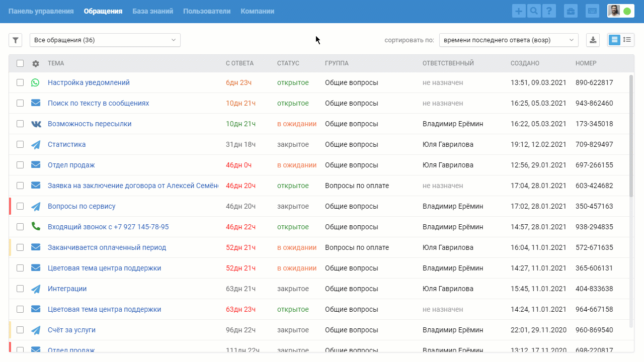Select the checkbox beside Статистика
Viewport: 644px width, 362px height.
[20, 144]
